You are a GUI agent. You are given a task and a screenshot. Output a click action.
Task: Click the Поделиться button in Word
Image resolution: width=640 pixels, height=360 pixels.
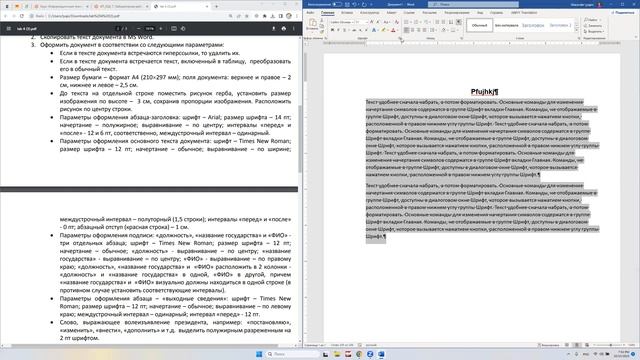pos(624,13)
